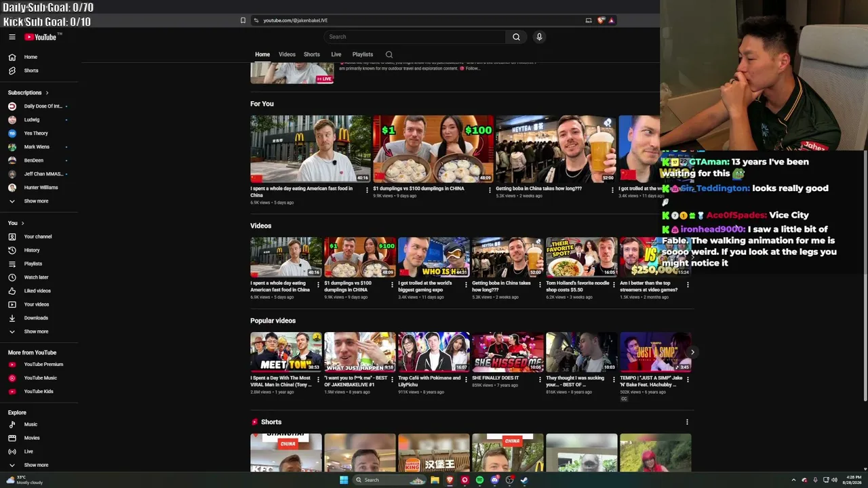Select the channel Home tab
Viewport: 868px width, 488px height.
click(262, 54)
